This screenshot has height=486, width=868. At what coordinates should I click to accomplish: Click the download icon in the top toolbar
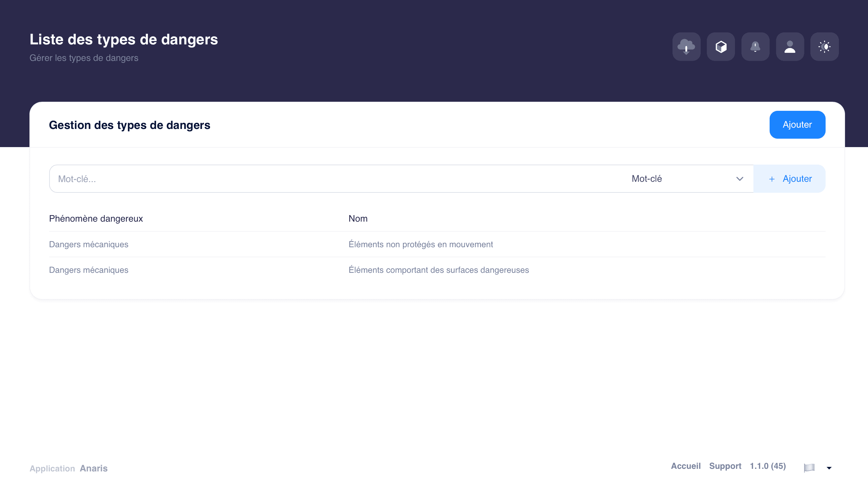[x=686, y=47]
